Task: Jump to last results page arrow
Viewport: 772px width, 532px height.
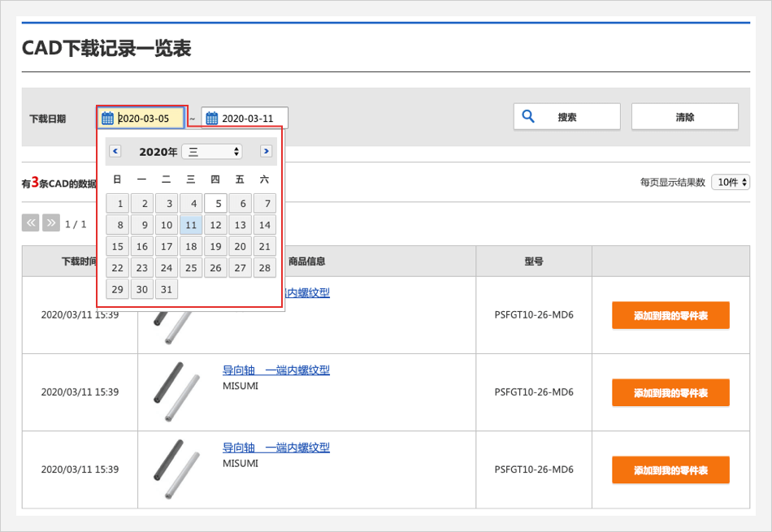Action: [50, 223]
